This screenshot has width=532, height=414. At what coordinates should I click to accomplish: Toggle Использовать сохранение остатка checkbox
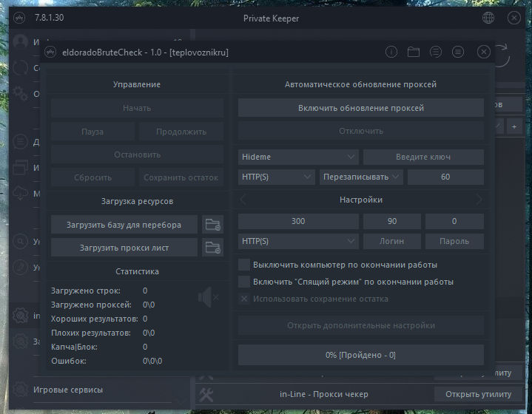(244, 299)
